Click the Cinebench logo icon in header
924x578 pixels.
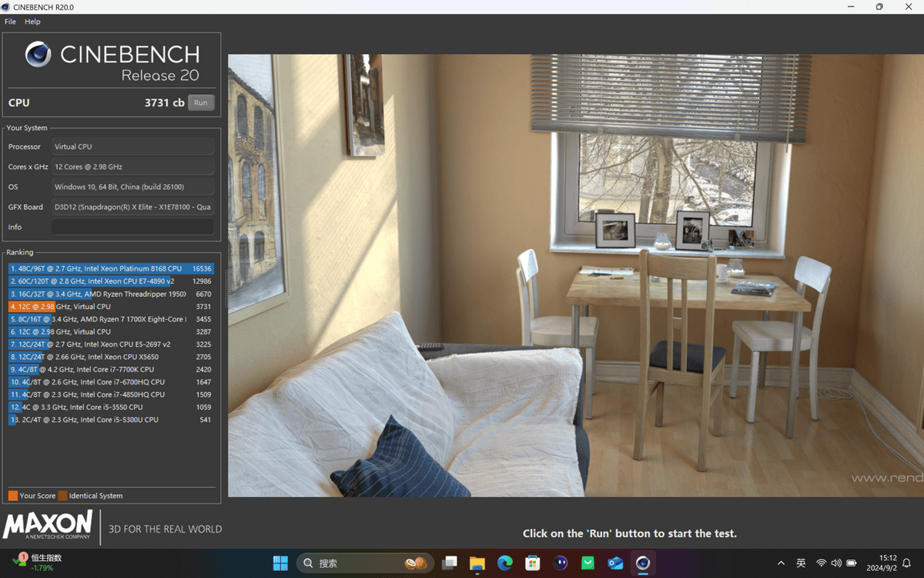(x=38, y=55)
